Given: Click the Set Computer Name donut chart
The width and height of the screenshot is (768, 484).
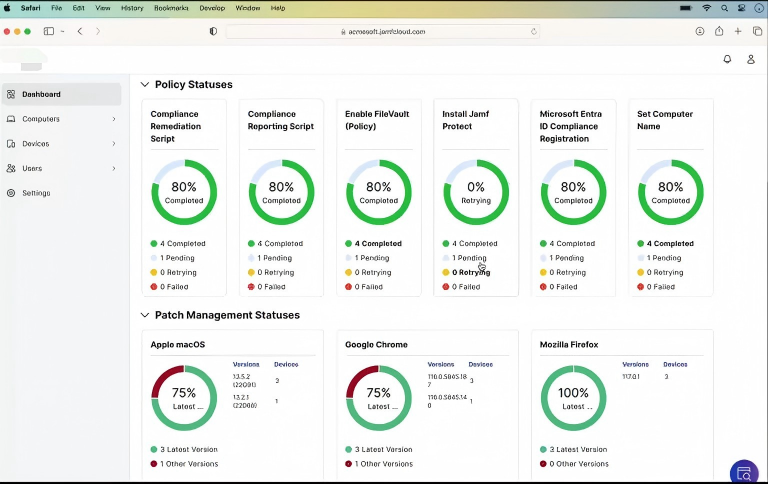Looking at the screenshot, I should (671, 192).
